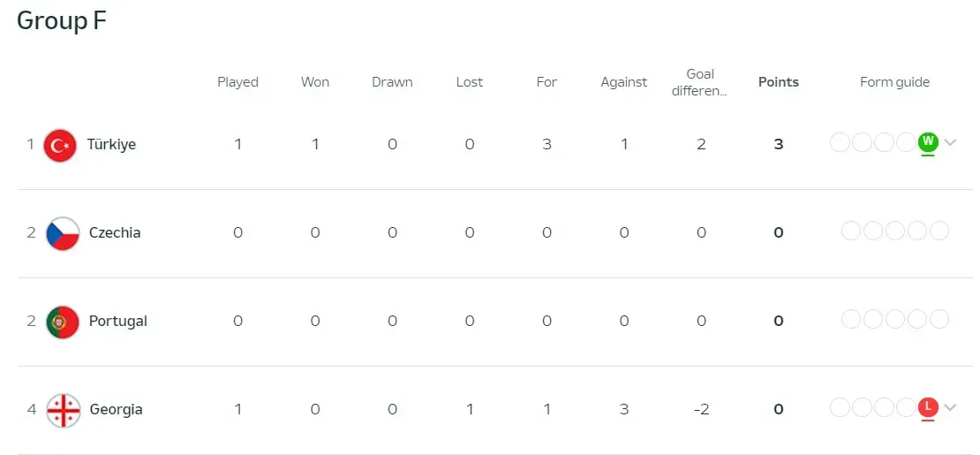Select the Georgia team name
980x455 pixels.
coord(116,409)
